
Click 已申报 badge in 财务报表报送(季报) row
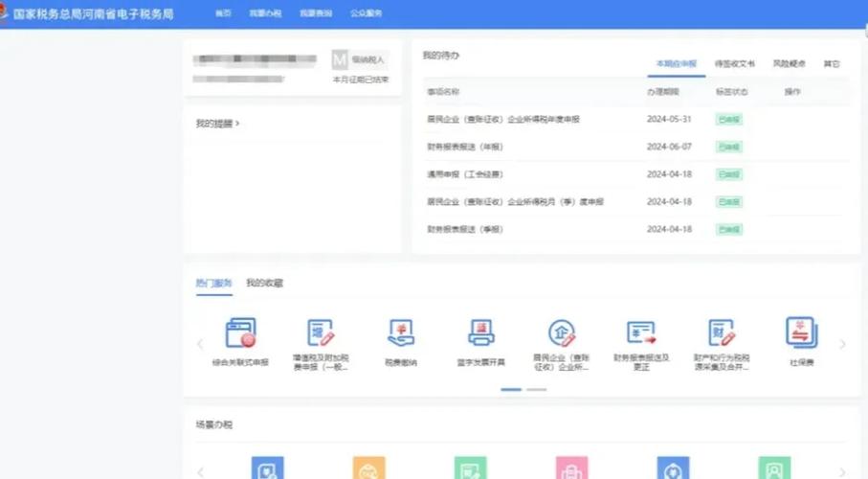728,229
